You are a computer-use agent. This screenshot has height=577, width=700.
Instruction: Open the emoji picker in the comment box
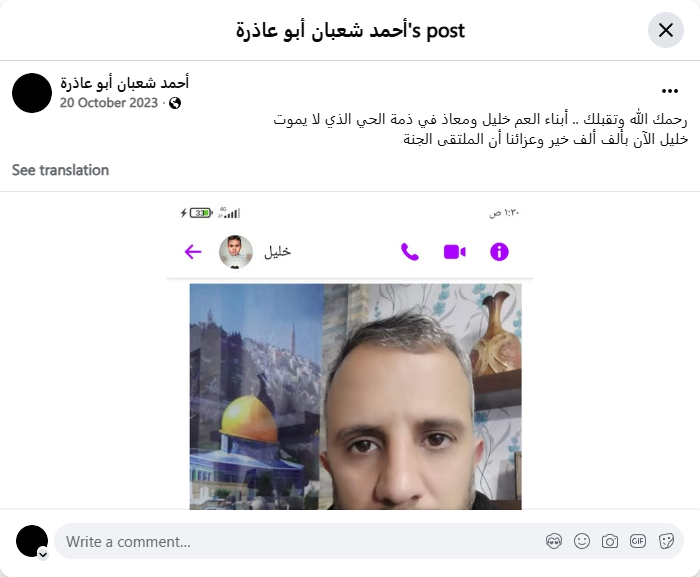(582, 541)
